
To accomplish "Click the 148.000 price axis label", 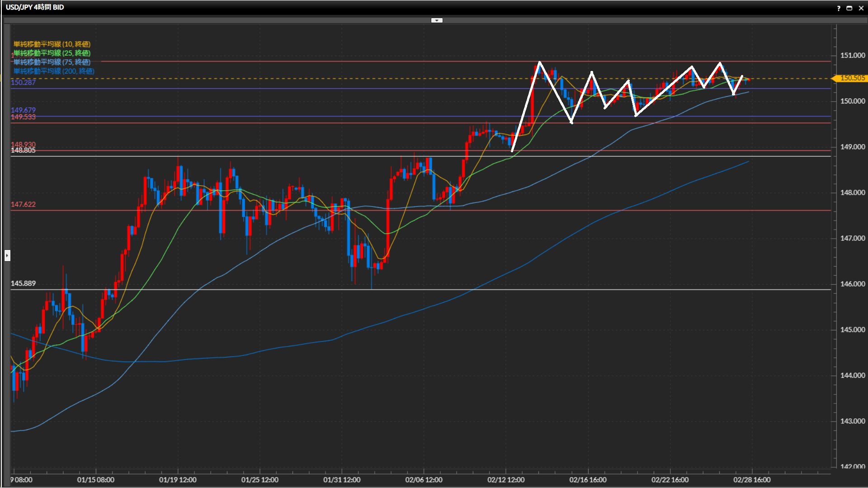I will point(852,192).
